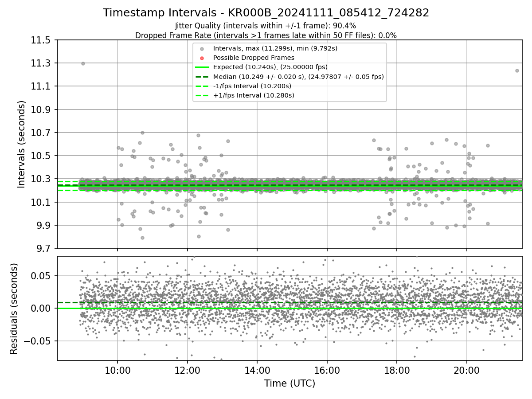The width and height of the screenshot is (532, 399).
Task: Click the 16:00 x-axis tick label
Action: pyautogui.click(x=327, y=370)
